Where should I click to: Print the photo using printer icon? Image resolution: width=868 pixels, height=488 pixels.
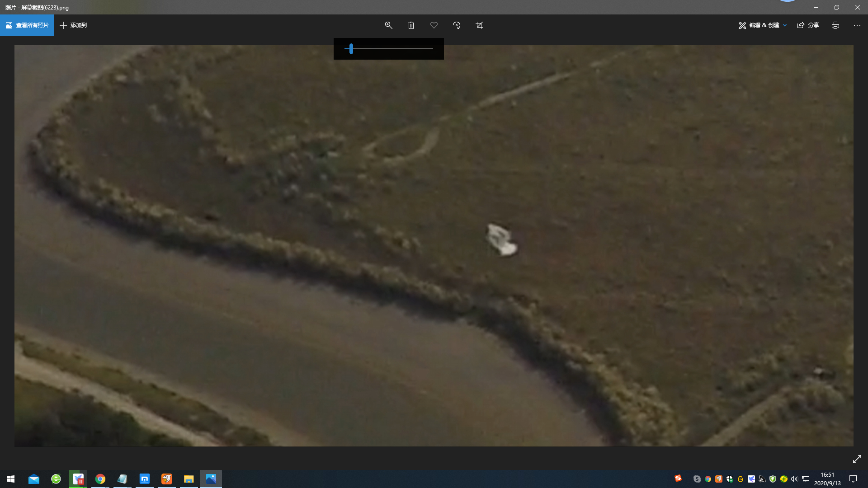[835, 25]
